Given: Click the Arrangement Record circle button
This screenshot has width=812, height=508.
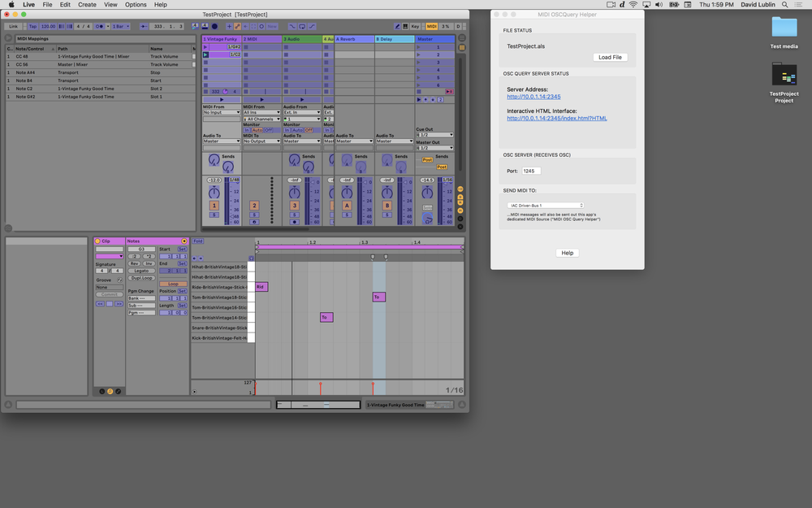Looking at the screenshot, I should point(214,26).
